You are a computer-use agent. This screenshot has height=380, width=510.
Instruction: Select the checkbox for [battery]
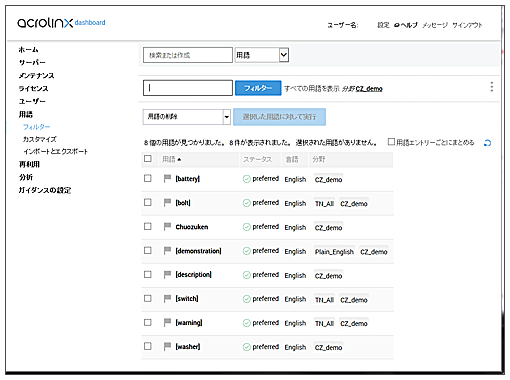[x=148, y=178]
